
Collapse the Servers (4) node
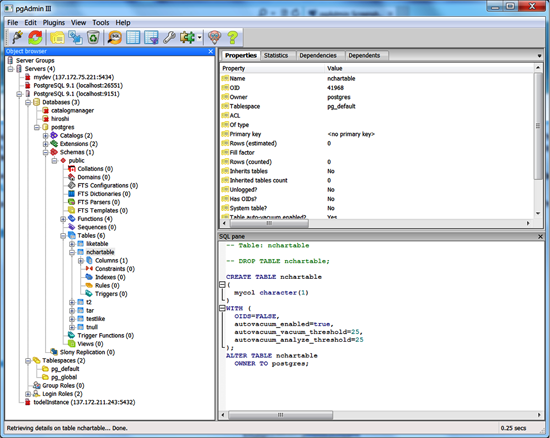tap(11, 69)
